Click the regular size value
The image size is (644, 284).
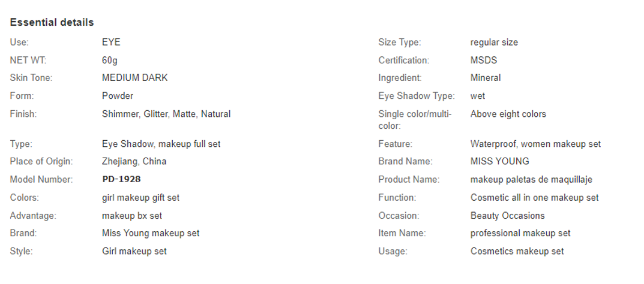click(x=494, y=43)
